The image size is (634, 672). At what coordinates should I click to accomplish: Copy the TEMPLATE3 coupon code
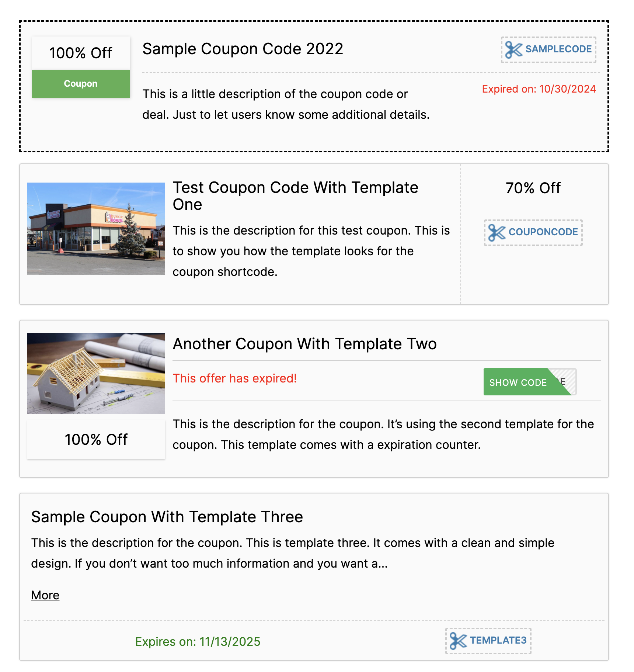click(488, 641)
